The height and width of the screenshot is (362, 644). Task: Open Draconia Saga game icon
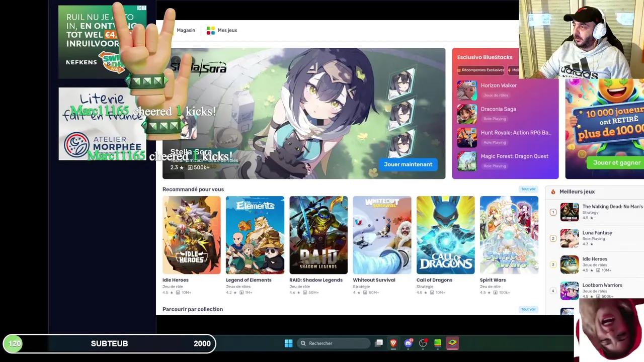point(466,114)
